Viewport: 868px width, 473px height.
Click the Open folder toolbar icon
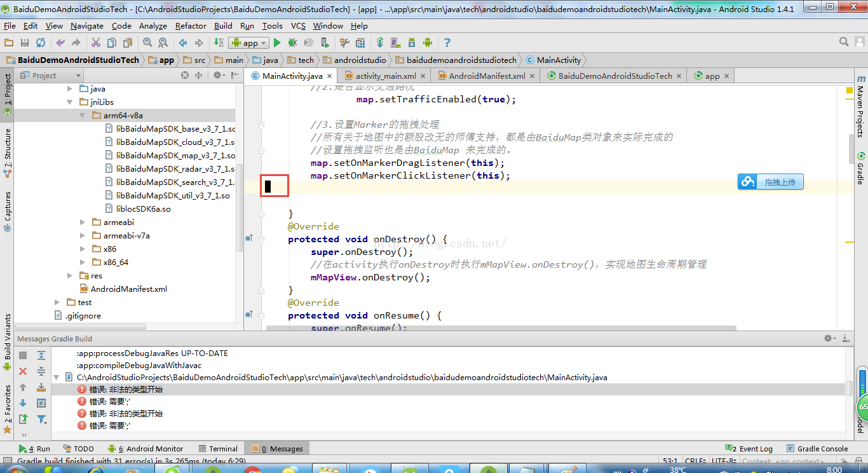(9, 43)
